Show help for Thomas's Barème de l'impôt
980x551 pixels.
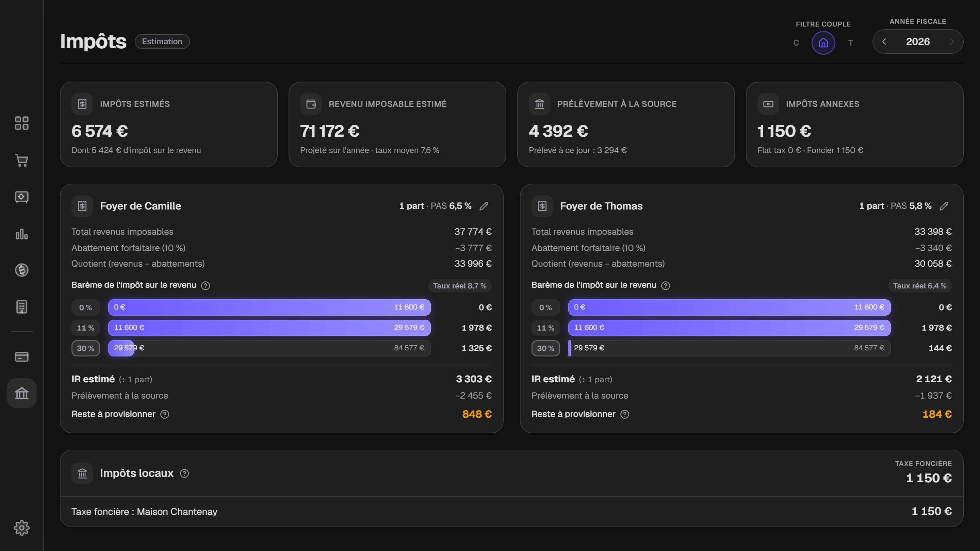point(665,286)
